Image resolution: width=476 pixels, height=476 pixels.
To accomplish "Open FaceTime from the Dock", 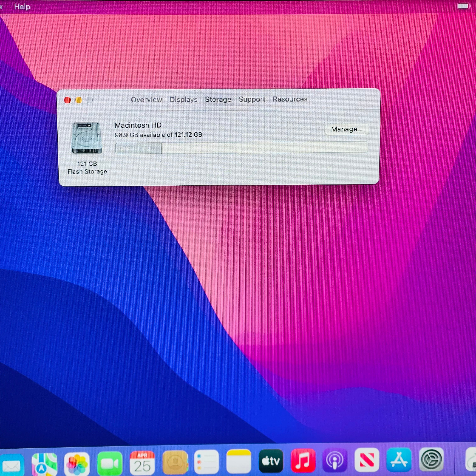I will (110, 464).
